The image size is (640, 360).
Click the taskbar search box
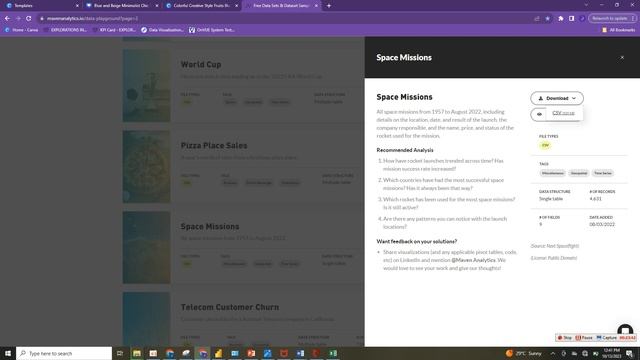[x=64, y=353]
